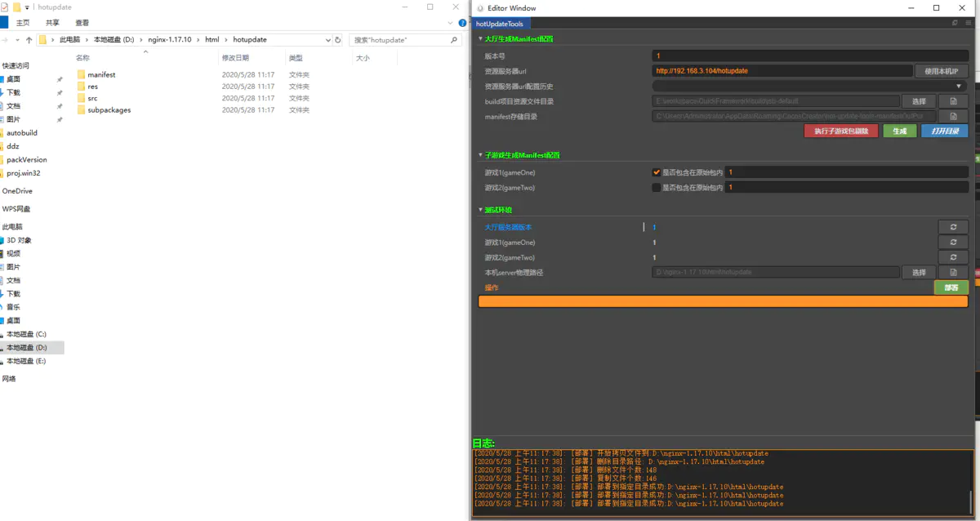Open the 查看 ribbon tab in Explorer
Viewport: 980px width, 521px height.
point(82,23)
